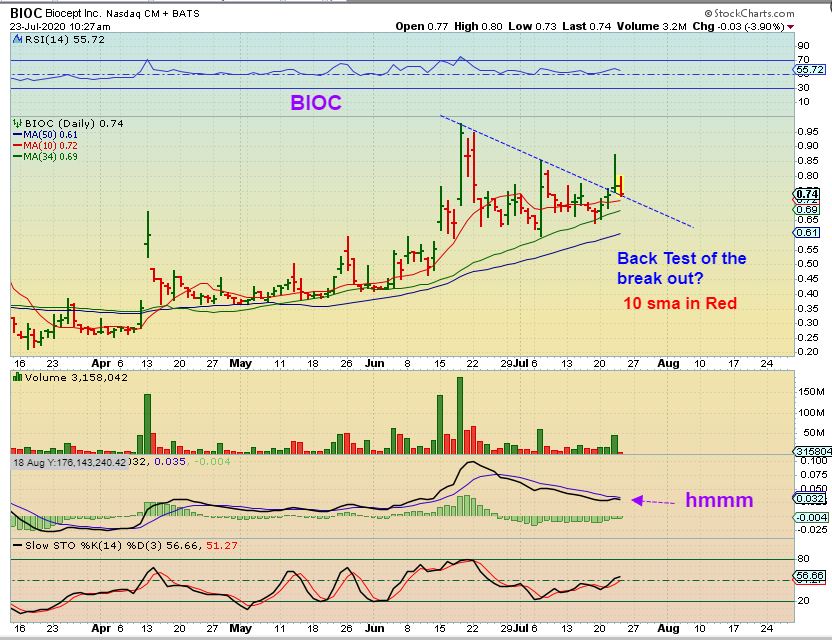Click the Volume 3.2M header value
The height and width of the screenshot is (640, 832).
pyautogui.click(x=652, y=26)
